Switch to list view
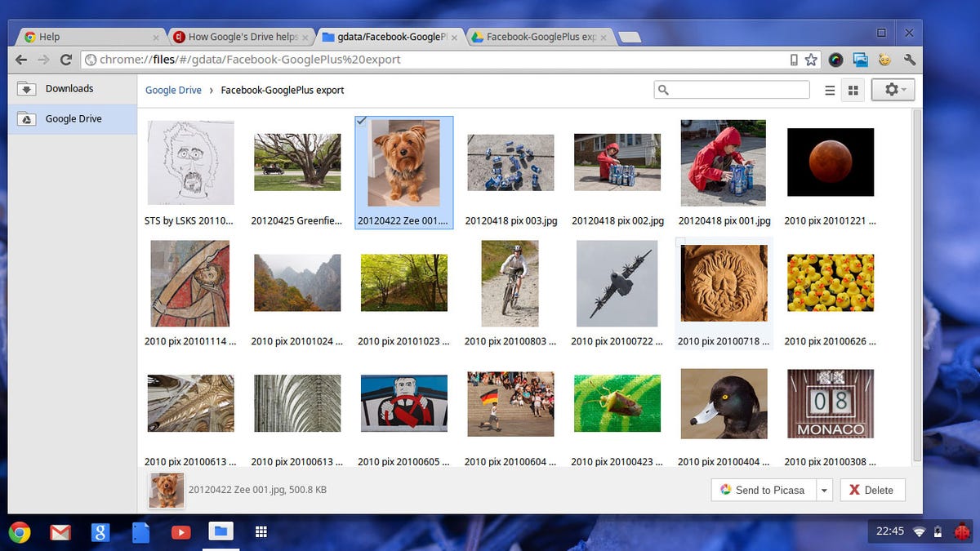The image size is (980, 551). pos(829,90)
